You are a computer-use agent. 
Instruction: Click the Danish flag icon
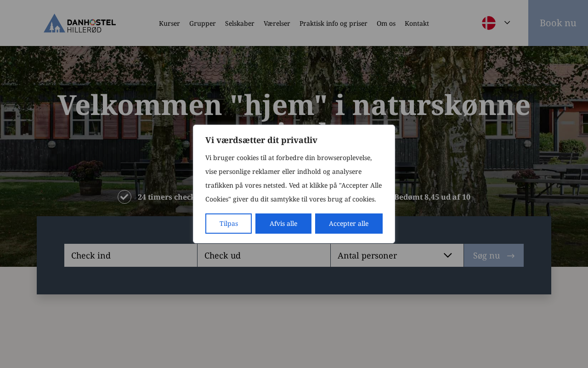pos(488,23)
